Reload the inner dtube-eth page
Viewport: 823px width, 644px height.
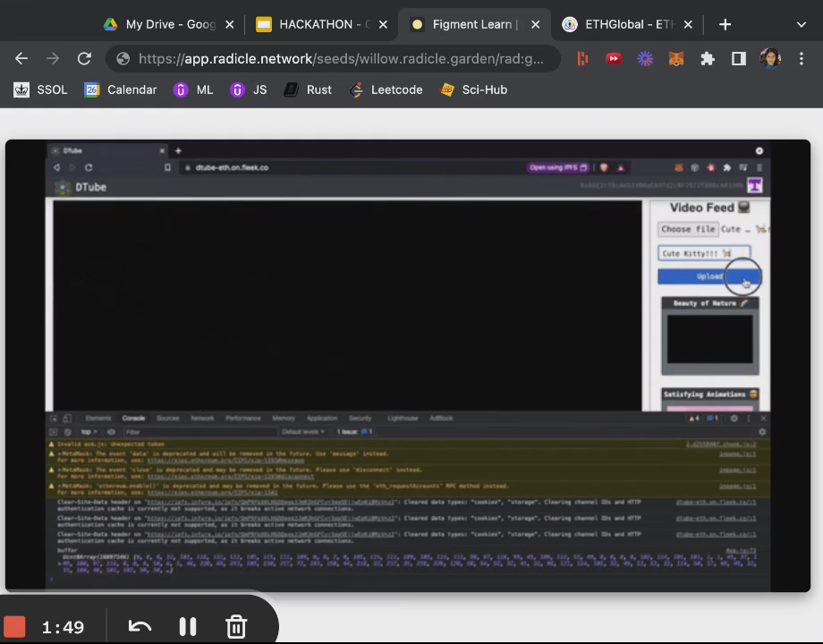(89, 167)
